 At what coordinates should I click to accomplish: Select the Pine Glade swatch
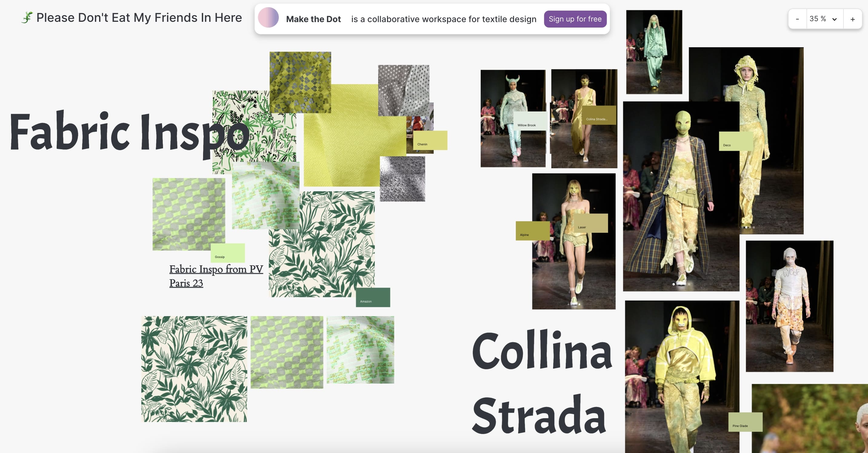[x=745, y=422]
